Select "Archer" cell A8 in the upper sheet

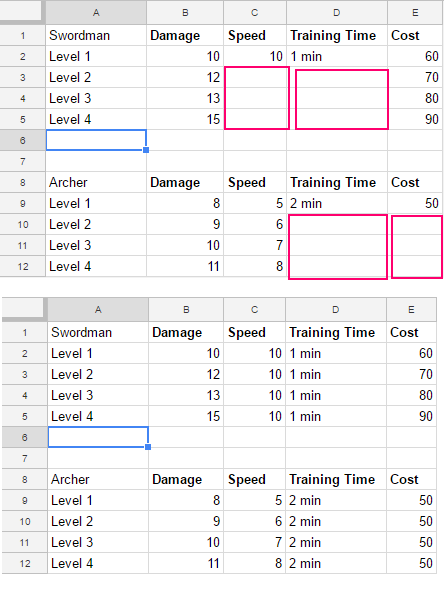point(96,182)
